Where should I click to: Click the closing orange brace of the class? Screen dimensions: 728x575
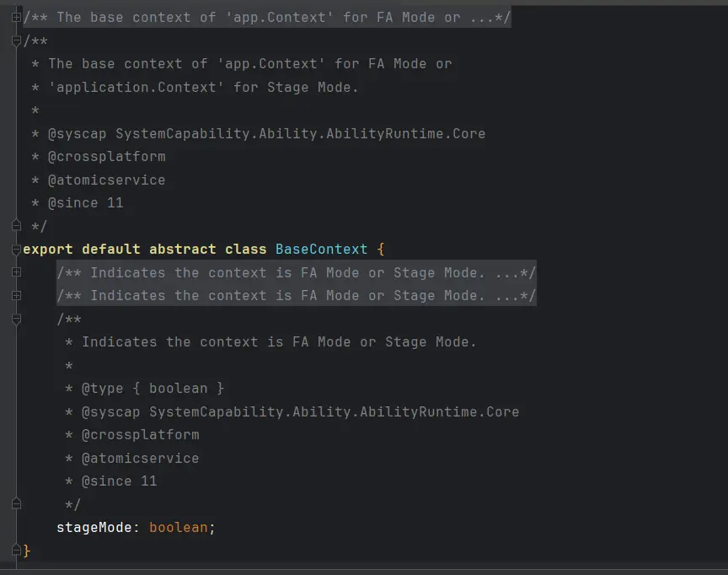tap(27, 551)
